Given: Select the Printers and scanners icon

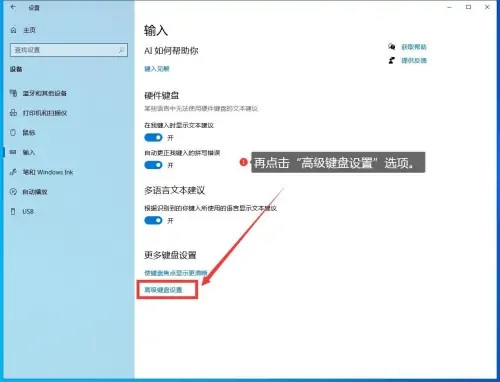Looking at the screenshot, I should click(x=13, y=113).
